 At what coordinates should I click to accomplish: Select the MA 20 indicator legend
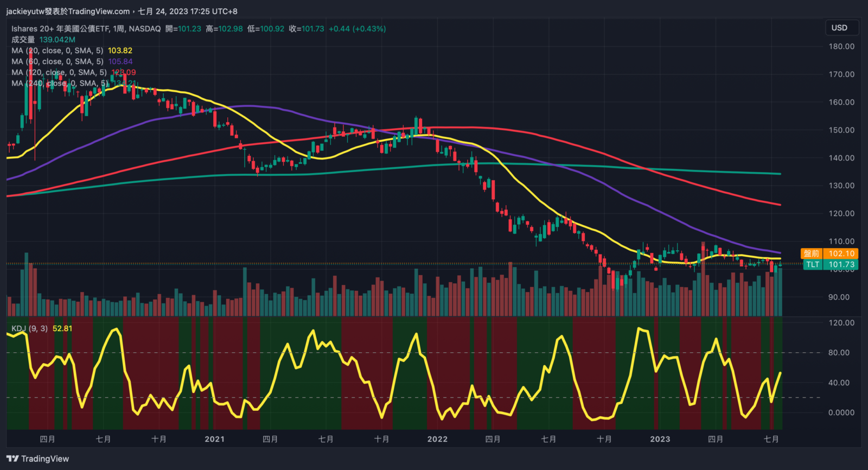tap(58, 50)
